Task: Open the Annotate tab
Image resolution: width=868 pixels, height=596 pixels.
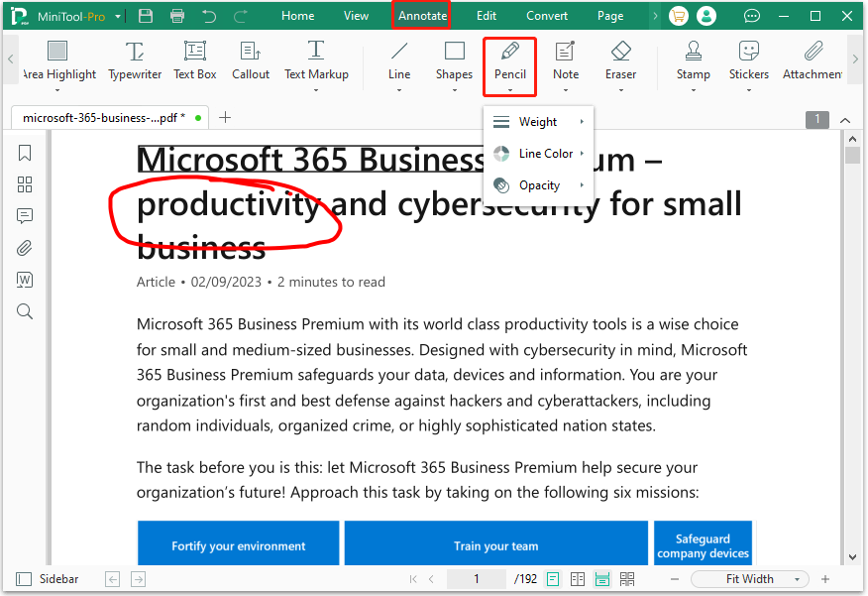Action: coord(422,16)
